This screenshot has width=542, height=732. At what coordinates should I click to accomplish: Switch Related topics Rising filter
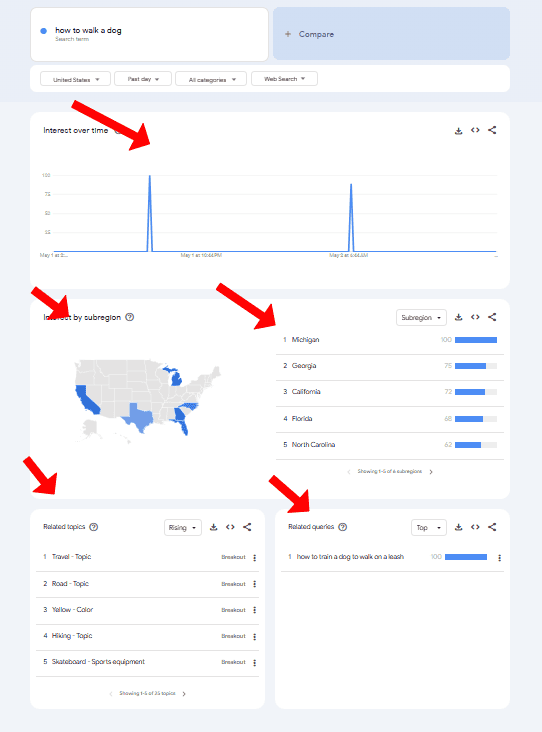183,528
